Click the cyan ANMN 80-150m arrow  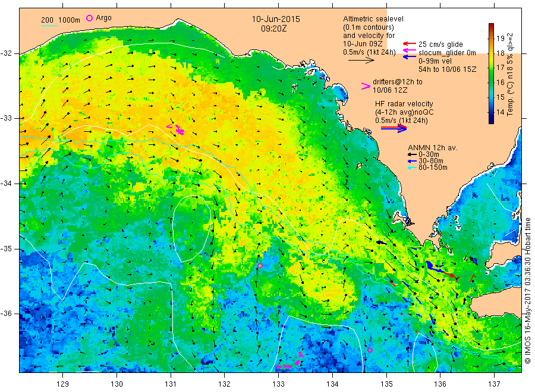tap(413, 167)
